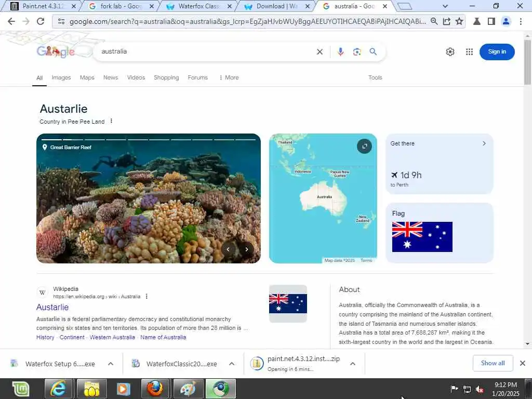Viewport: 532px width, 399px height.
Task: Show previous photo in carousel
Action: coord(229,249)
